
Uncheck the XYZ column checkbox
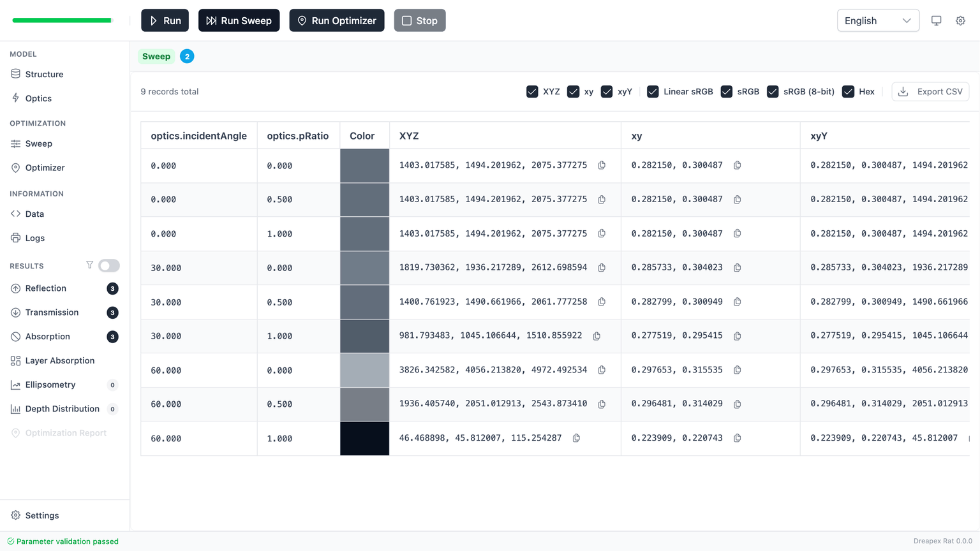point(532,92)
